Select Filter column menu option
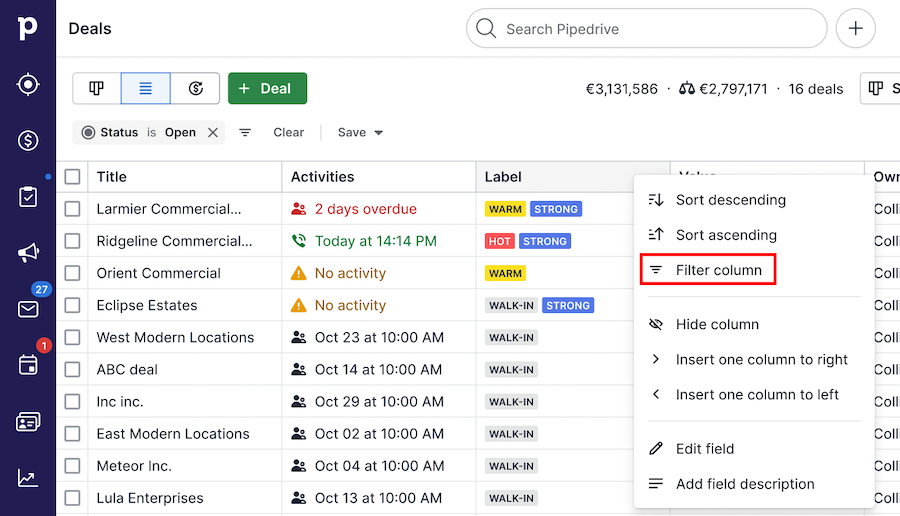The width and height of the screenshot is (900, 516). click(x=718, y=270)
